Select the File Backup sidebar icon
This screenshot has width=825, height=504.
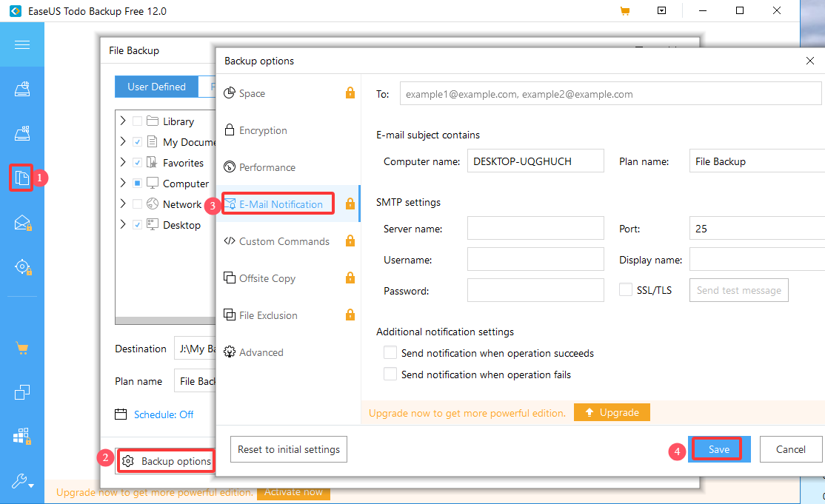click(x=21, y=178)
